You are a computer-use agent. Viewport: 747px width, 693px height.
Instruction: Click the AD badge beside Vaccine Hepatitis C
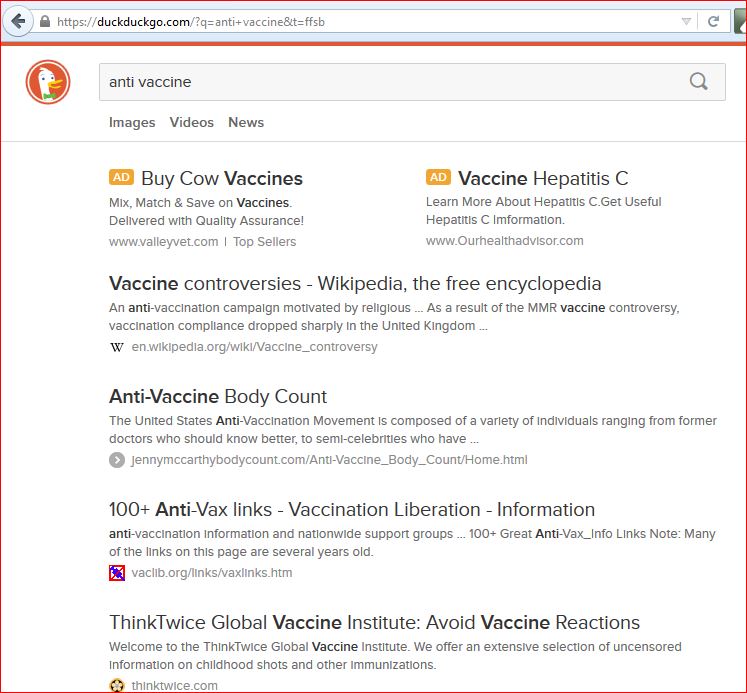pos(438,177)
